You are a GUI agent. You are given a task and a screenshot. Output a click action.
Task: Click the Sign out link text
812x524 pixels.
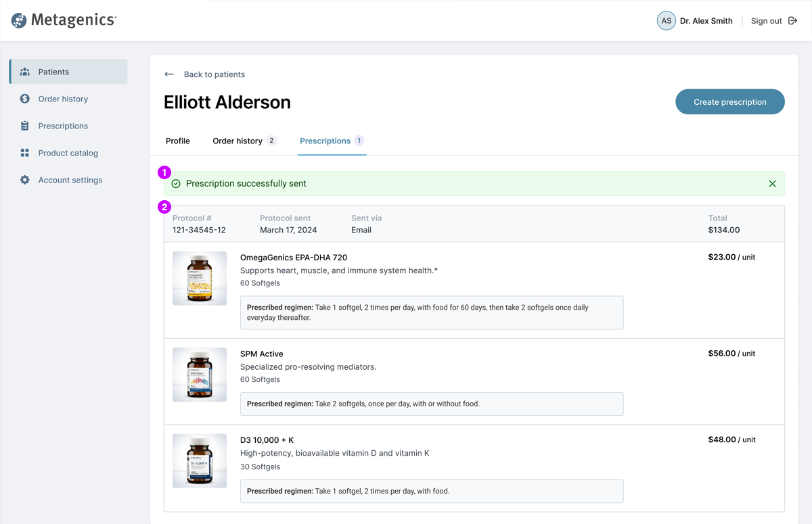point(766,21)
